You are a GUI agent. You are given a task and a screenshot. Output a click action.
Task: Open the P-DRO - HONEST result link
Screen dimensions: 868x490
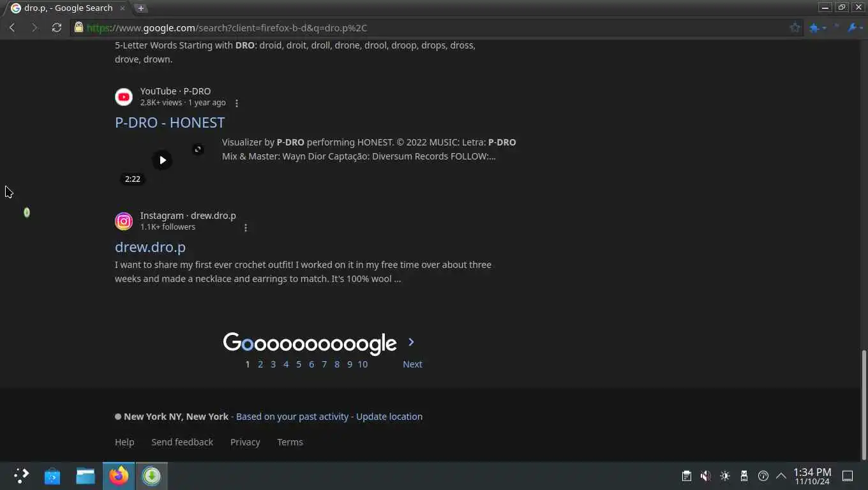coord(170,122)
